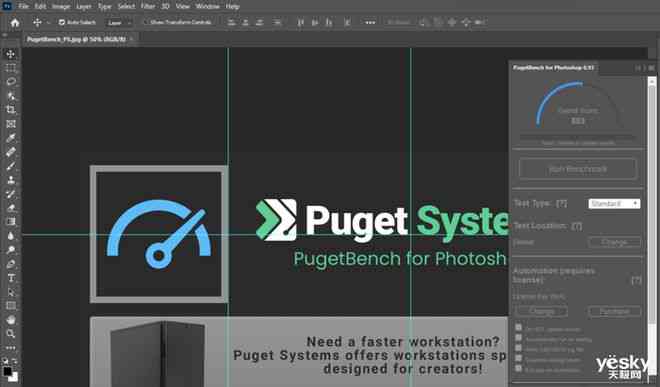Click the PugetBench panel vertical scrollbar
Image resolution: width=660 pixels, height=387 pixels.
pyautogui.click(x=652, y=202)
